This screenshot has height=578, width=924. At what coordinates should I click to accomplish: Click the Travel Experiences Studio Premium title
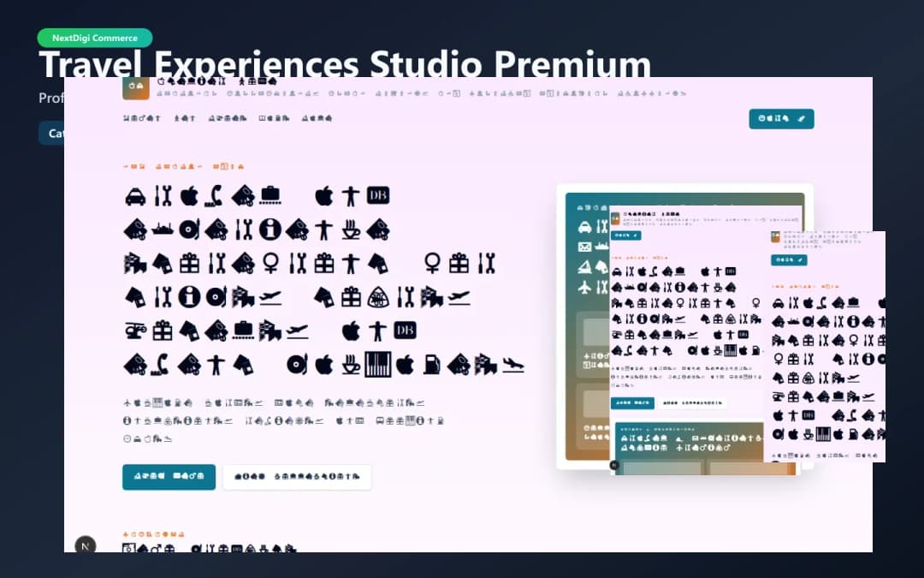[x=345, y=63]
